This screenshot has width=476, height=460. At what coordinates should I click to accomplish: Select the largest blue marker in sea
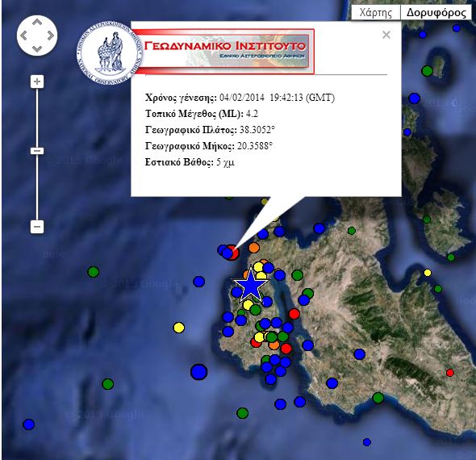[x=198, y=372]
